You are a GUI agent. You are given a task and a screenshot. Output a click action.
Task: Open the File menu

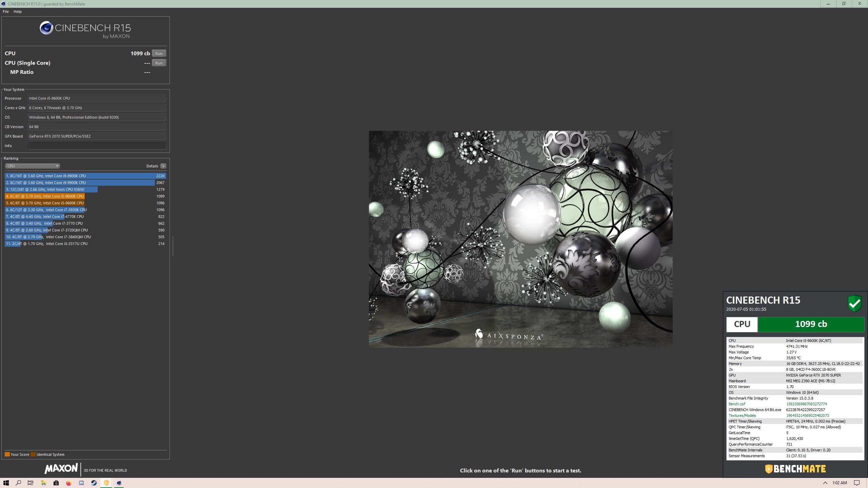6,12
